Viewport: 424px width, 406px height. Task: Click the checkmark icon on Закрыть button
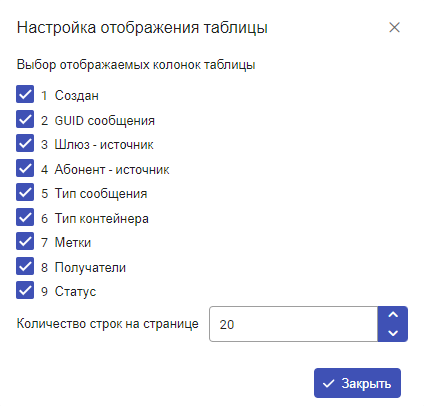[328, 384]
